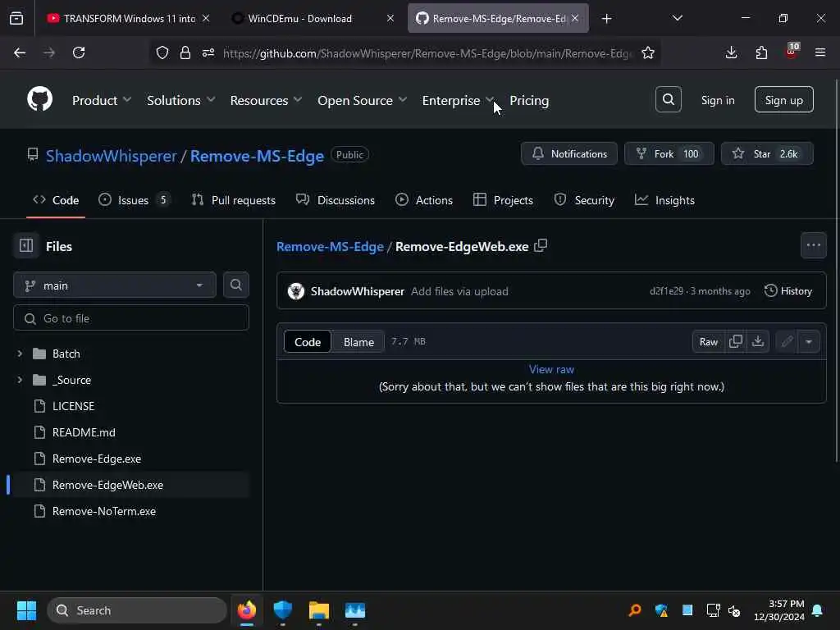The image size is (840, 630).
Task: Click the Sign up button
Action: (783, 99)
